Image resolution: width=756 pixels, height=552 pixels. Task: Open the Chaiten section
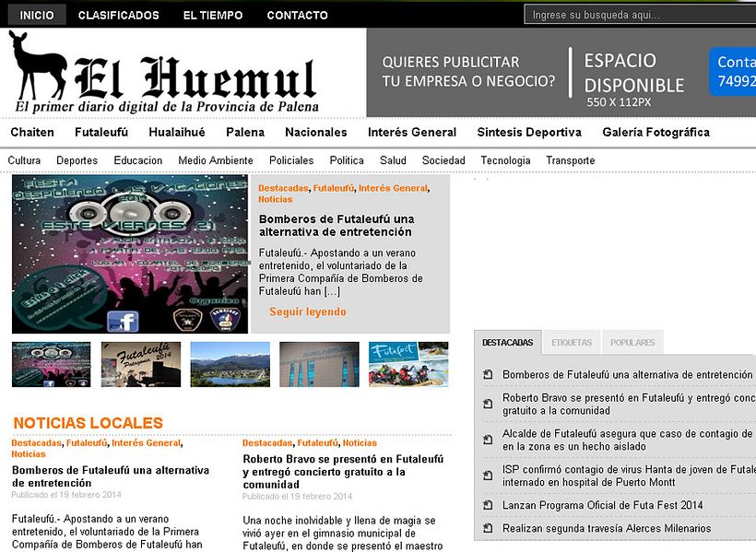[32, 132]
